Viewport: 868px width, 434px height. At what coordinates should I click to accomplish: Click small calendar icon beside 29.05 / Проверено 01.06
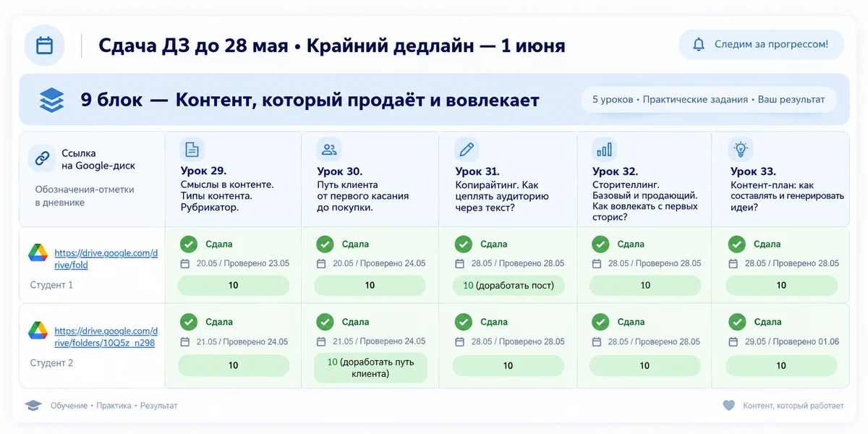click(733, 341)
